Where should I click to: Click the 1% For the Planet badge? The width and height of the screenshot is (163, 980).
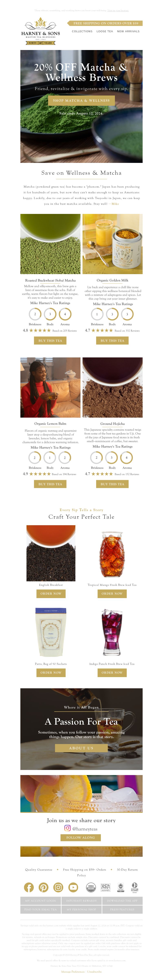click(x=134, y=888)
